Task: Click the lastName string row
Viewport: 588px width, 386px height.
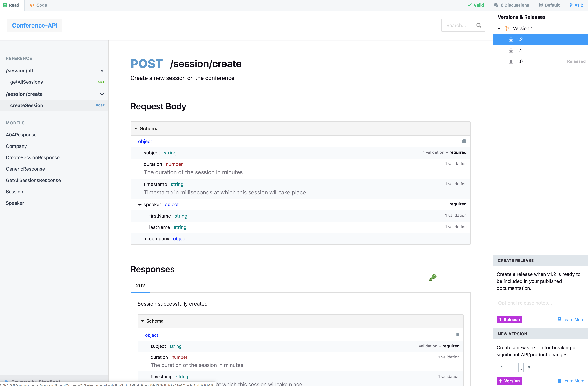Action: click(300, 227)
